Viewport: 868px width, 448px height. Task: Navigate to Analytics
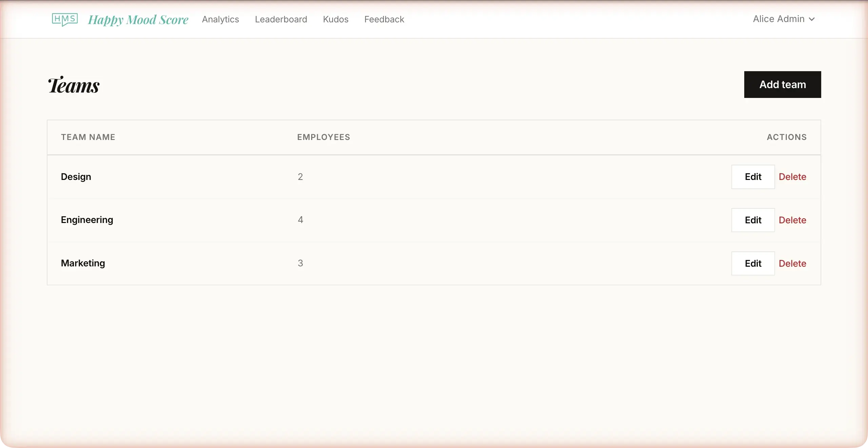220,19
